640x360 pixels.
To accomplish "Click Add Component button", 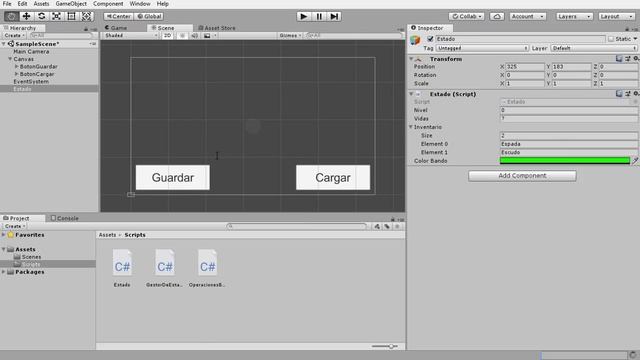I will point(522,176).
